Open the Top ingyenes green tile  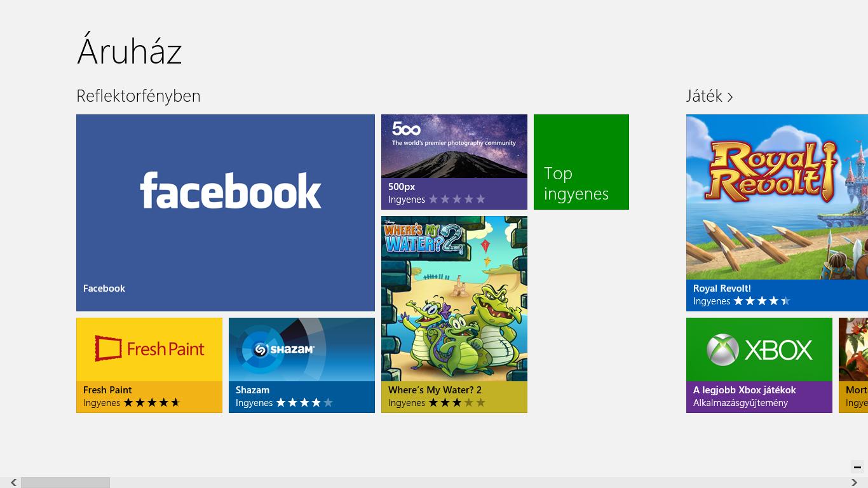click(581, 162)
